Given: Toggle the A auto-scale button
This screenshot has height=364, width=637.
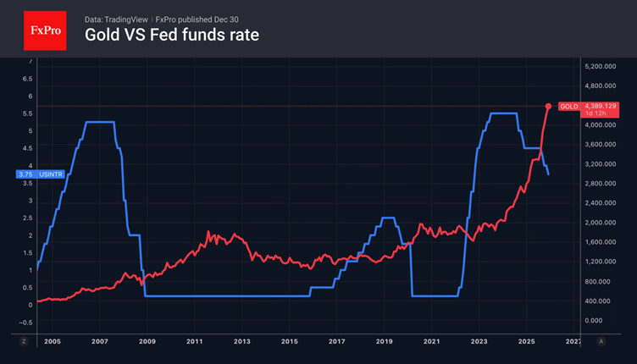Looking at the screenshot, I should [601, 341].
